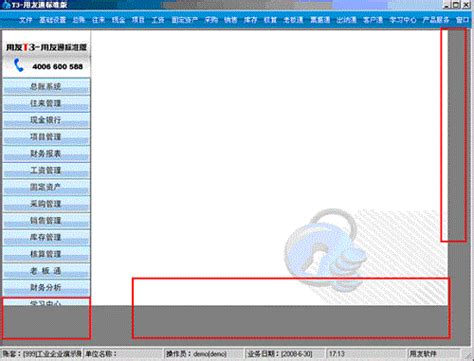
Task: Open the 老板通 menu in menu bar
Action: click(x=293, y=20)
